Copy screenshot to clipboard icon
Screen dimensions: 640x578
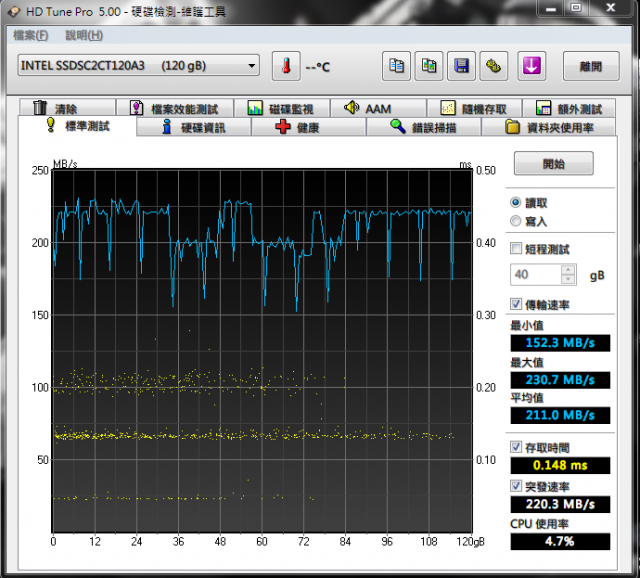429,66
